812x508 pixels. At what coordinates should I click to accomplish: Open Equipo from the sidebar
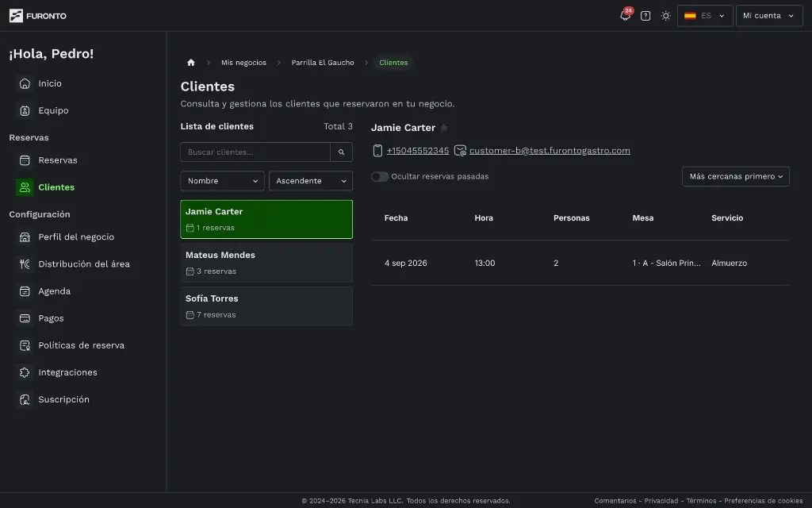tap(53, 110)
